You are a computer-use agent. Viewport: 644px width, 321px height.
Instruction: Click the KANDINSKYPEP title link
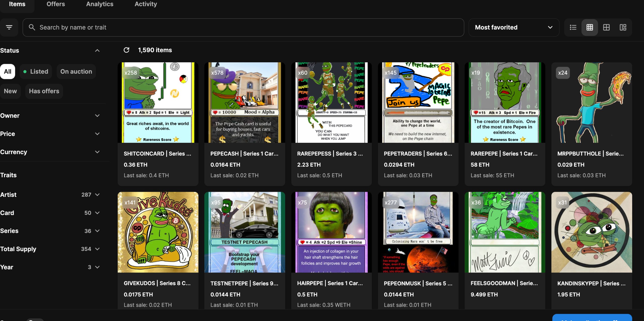click(591, 283)
